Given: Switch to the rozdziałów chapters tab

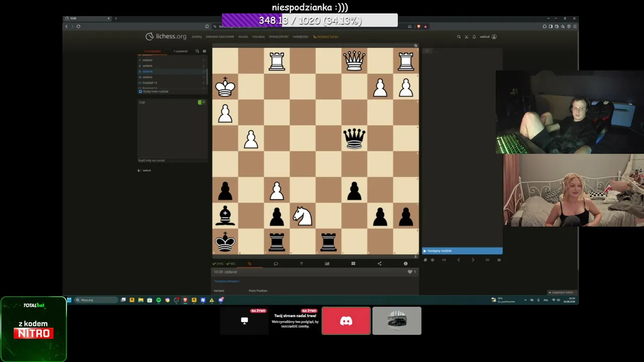Looking at the screenshot, I should click(152, 51).
